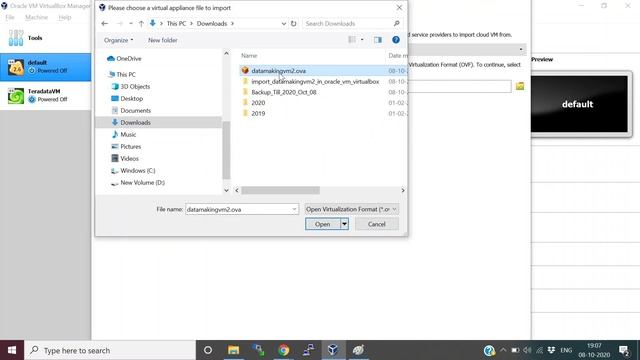Open Music in navigation pane
The height and width of the screenshot is (360, 640).
pyautogui.click(x=124, y=134)
